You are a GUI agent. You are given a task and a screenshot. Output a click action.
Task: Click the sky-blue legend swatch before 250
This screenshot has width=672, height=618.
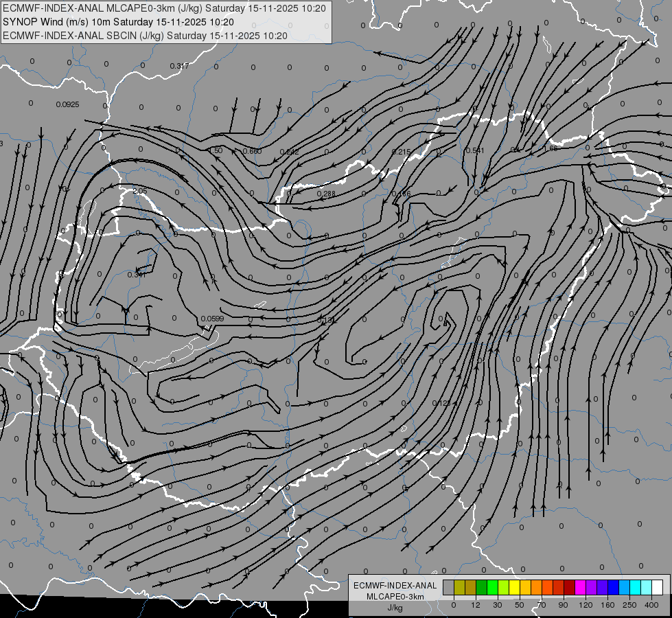pyautogui.click(x=625, y=588)
